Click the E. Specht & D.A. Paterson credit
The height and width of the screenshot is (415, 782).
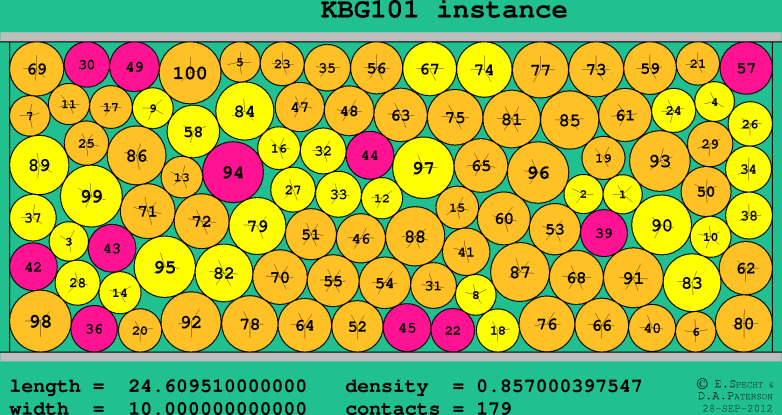(735, 390)
